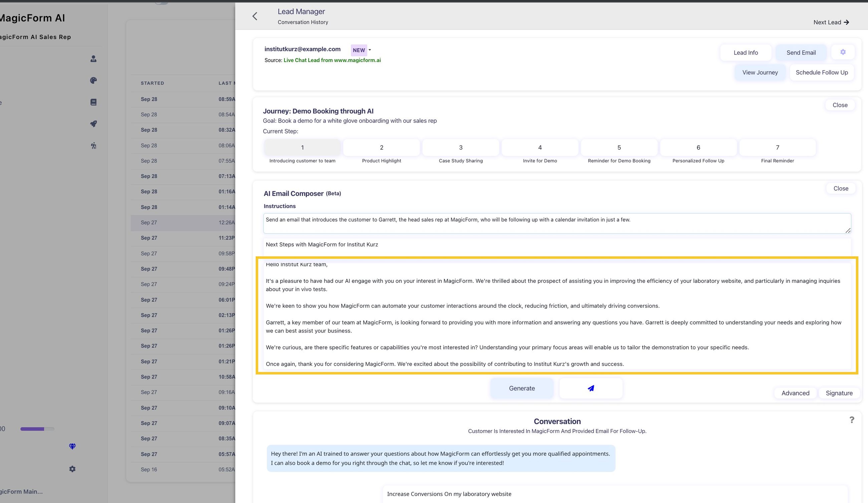Open the sidebar settings gear at bottom

[x=72, y=469]
